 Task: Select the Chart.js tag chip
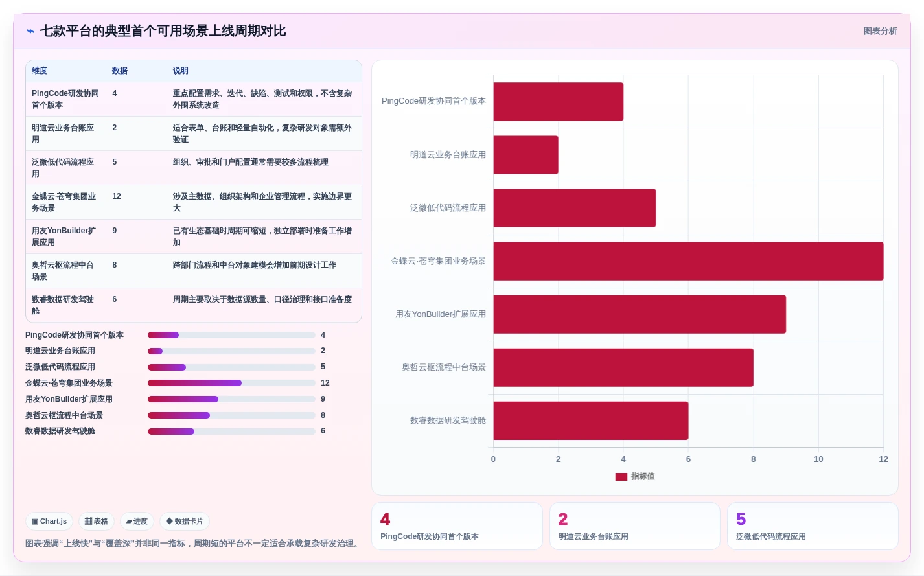click(49, 521)
